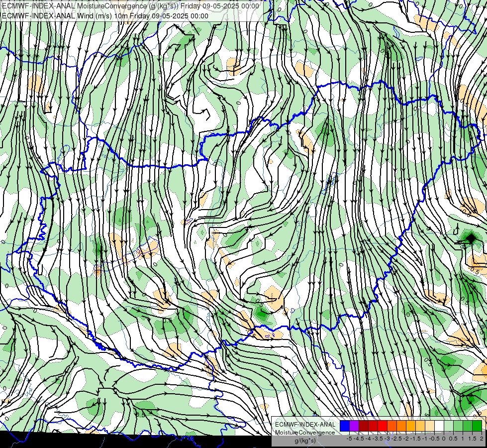The width and height of the screenshot is (487, 448).
Task: Click the '-2' legend tick label
Action: point(406,439)
